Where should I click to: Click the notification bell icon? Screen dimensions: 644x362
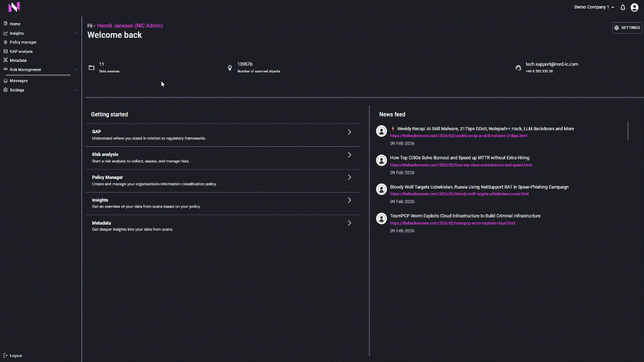click(x=623, y=8)
